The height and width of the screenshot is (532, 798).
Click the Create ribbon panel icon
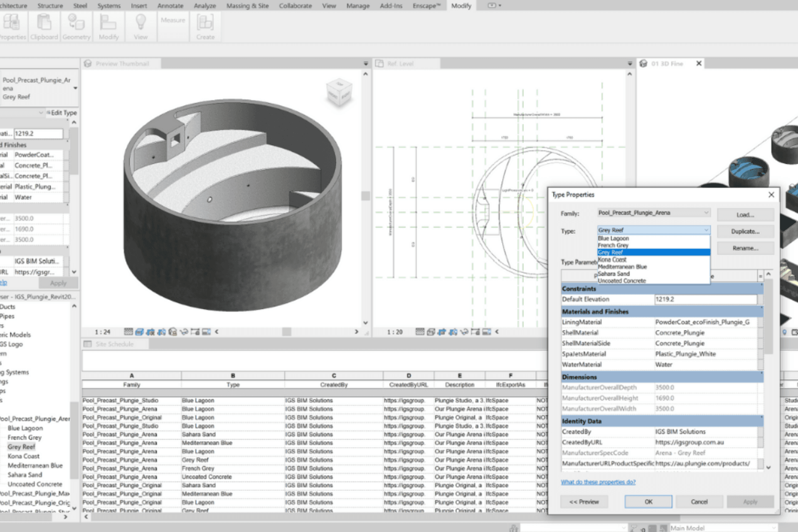click(205, 23)
